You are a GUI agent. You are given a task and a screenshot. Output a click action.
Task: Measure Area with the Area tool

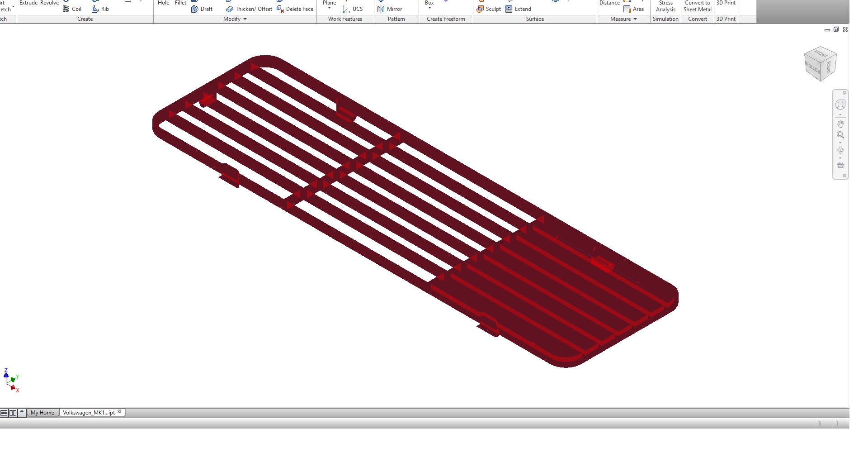tap(633, 9)
